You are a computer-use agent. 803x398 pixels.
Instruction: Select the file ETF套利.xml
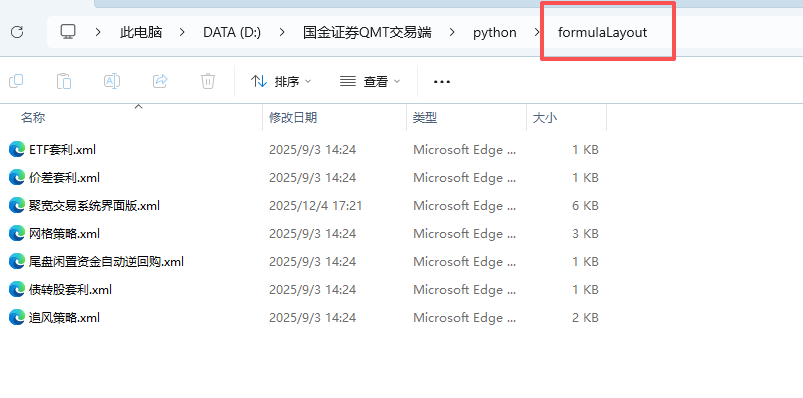coord(62,150)
